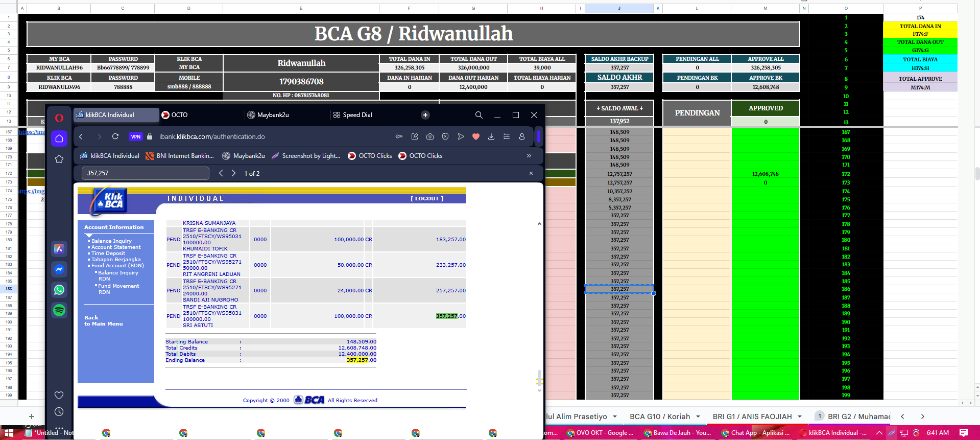
Task: Toggle the Opera VPN badge
Action: click(x=135, y=136)
